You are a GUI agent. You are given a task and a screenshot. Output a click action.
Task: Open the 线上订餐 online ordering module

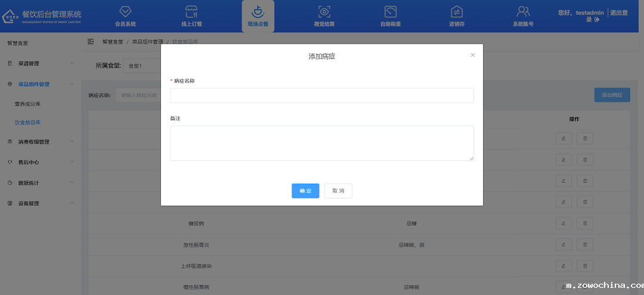(191, 16)
